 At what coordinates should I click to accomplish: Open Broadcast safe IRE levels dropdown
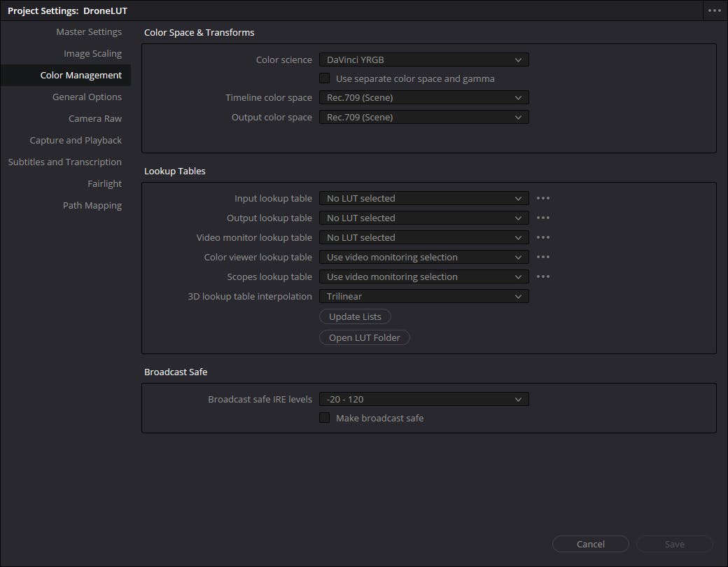[x=423, y=399]
